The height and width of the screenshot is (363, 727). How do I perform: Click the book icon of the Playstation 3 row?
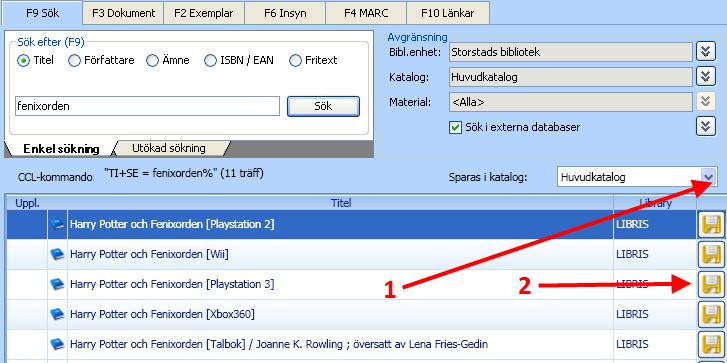57,284
